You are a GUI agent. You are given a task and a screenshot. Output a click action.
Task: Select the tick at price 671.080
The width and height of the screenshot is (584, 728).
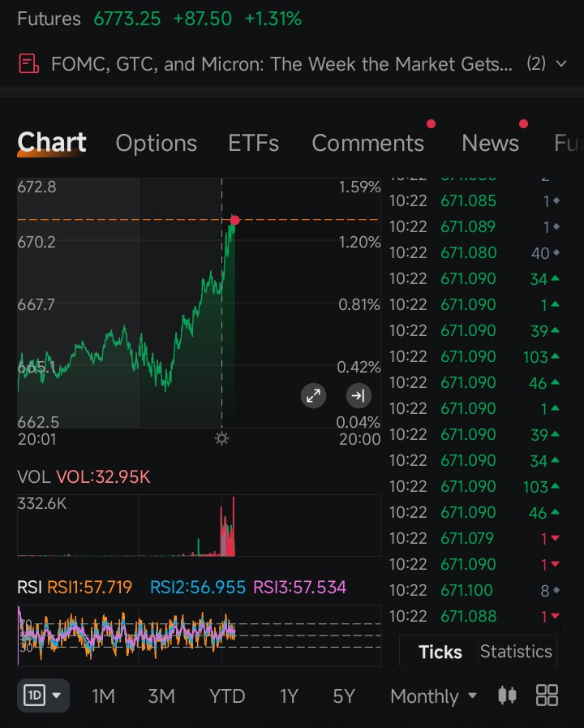474,253
